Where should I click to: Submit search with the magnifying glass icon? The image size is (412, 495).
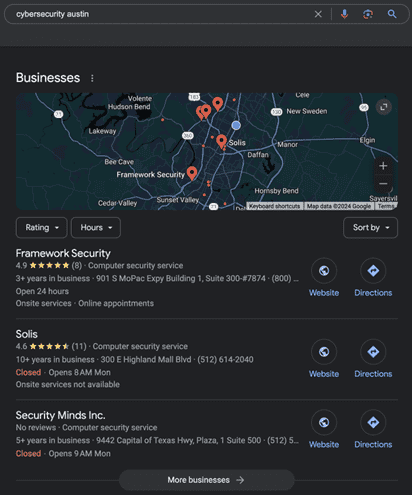(x=392, y=14)
